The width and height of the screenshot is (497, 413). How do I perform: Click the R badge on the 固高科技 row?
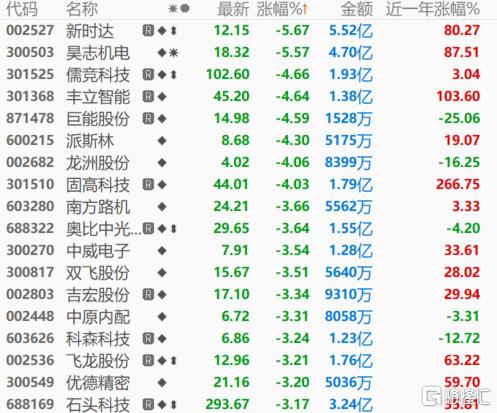pyautogui.click(x=148, y=185)
